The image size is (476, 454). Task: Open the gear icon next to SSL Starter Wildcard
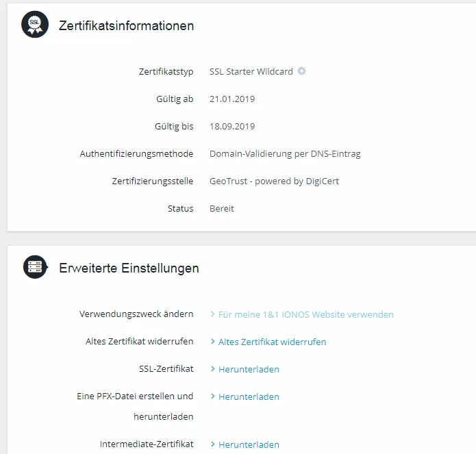click(301, 71)
